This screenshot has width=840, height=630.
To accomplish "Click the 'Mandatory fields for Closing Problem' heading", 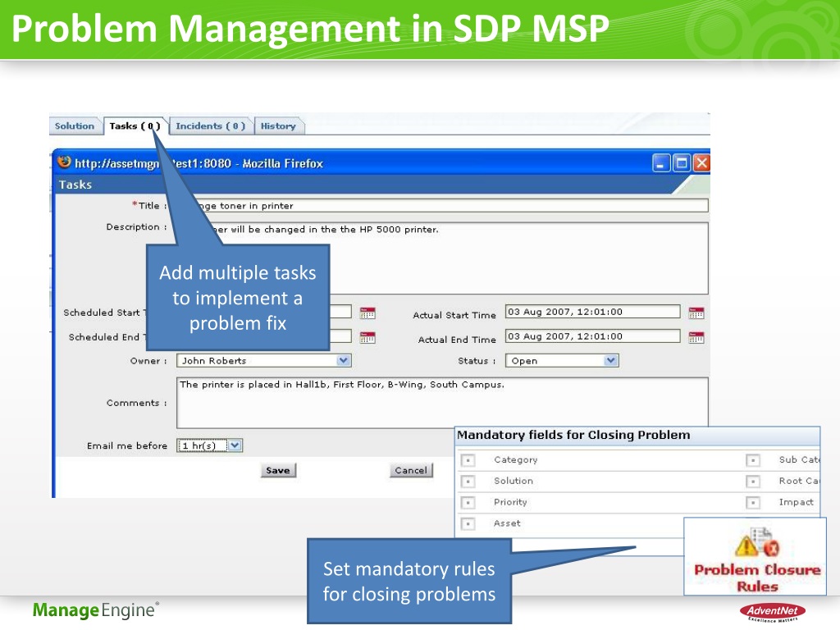I will tap(573, 435).
